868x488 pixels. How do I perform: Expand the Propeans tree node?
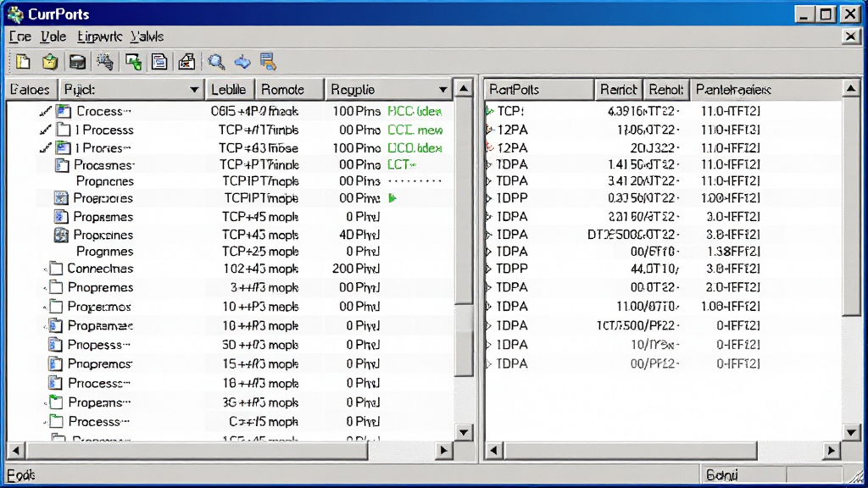pos(46,402)
